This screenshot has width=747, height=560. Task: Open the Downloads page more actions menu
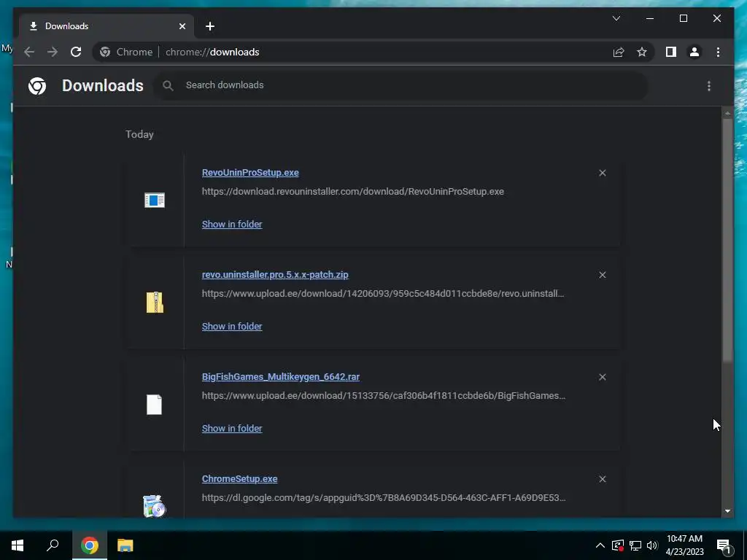[x=709, y=86]
